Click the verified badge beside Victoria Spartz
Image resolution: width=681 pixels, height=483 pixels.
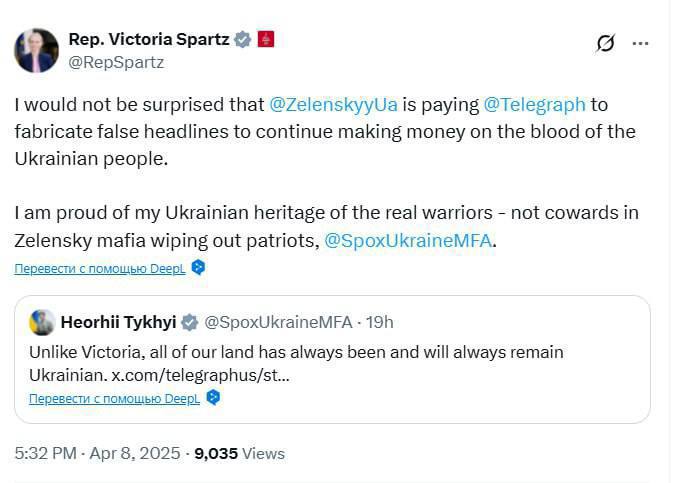(x=242, y=40)
